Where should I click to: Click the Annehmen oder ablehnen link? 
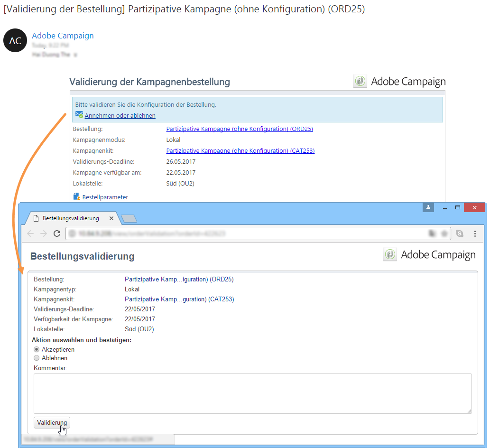(x=120, y=116)
